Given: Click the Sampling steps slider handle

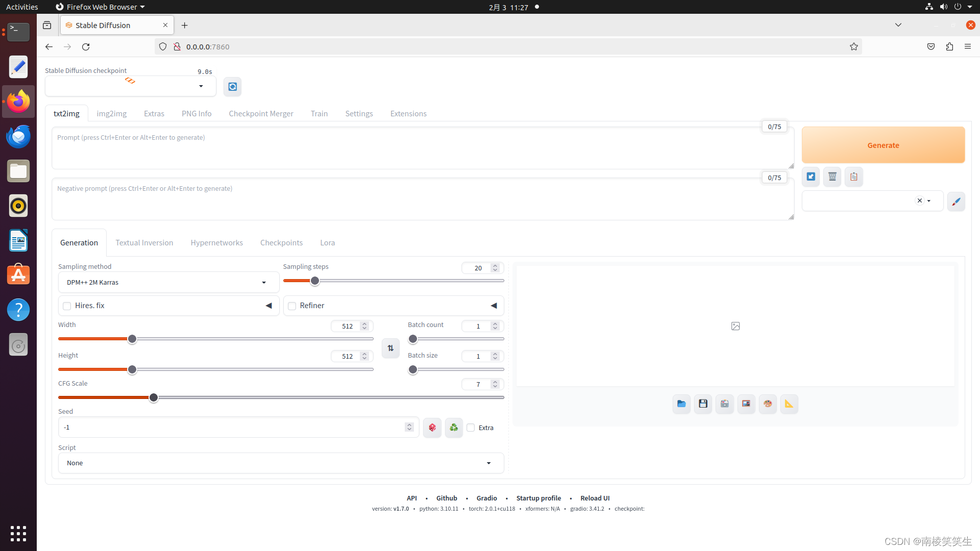Looking at the screenshot, I should (x=315, y=281).
